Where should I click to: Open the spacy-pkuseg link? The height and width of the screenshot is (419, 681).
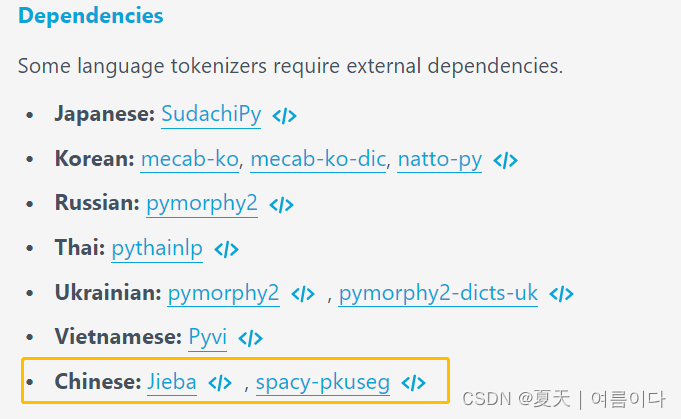tap(322, 382)
